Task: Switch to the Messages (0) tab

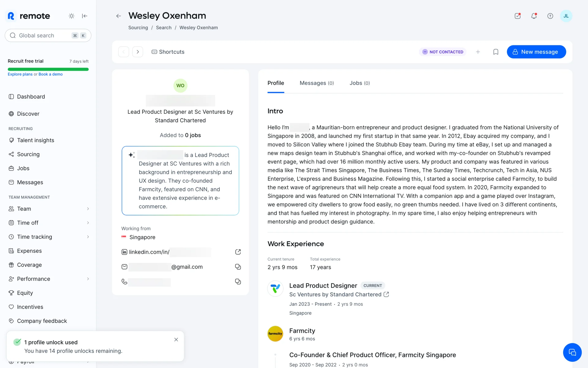Action: (317, 83)
